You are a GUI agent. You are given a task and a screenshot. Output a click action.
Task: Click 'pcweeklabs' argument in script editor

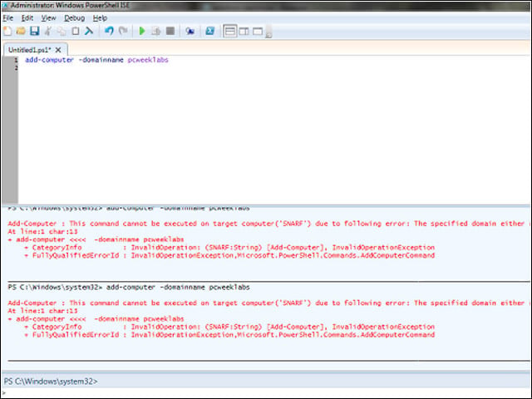148,60
